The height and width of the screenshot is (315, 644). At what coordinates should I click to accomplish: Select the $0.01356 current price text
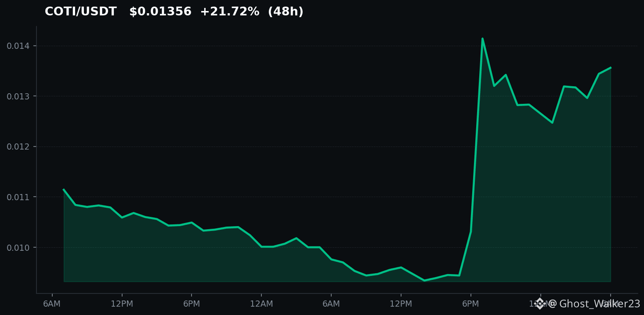click(x=160, y=12)
